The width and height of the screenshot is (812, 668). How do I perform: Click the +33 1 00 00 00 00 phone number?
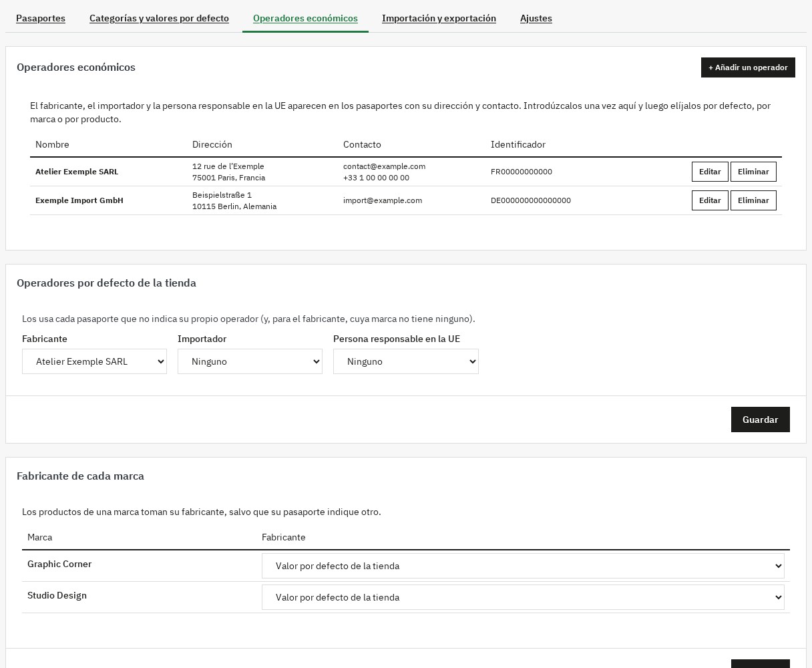(376, 178)
